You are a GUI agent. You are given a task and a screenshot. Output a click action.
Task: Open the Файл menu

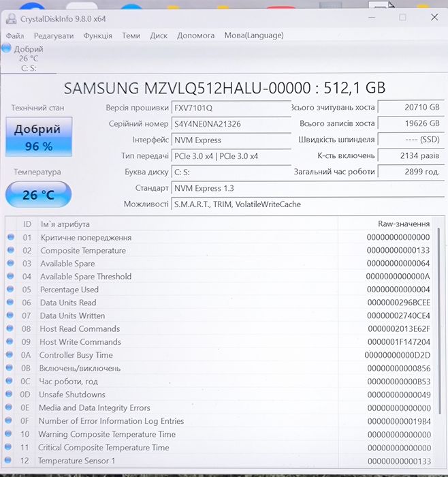point(15,35)
